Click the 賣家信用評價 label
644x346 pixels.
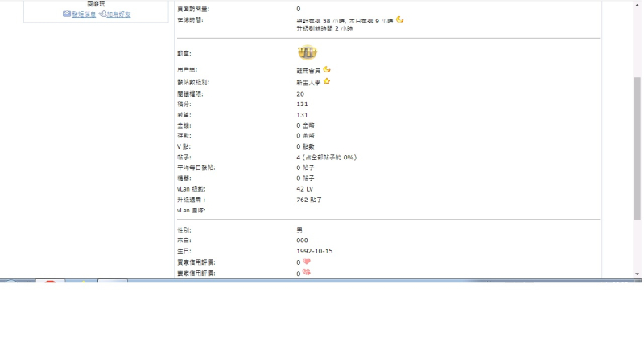196,274
